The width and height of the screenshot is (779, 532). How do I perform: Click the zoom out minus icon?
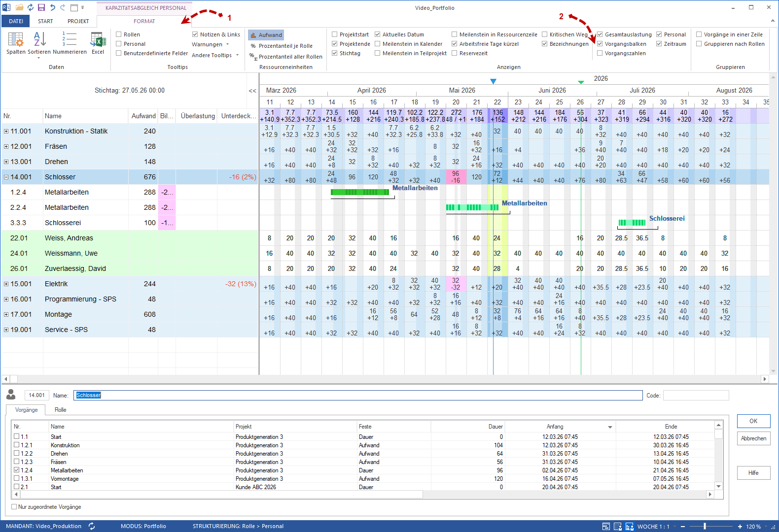point(682,527)
